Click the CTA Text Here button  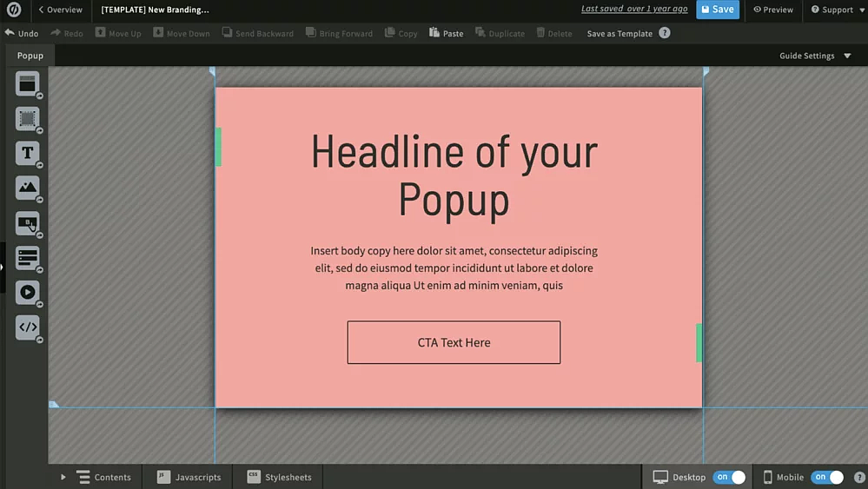click(x=454, y=342)
